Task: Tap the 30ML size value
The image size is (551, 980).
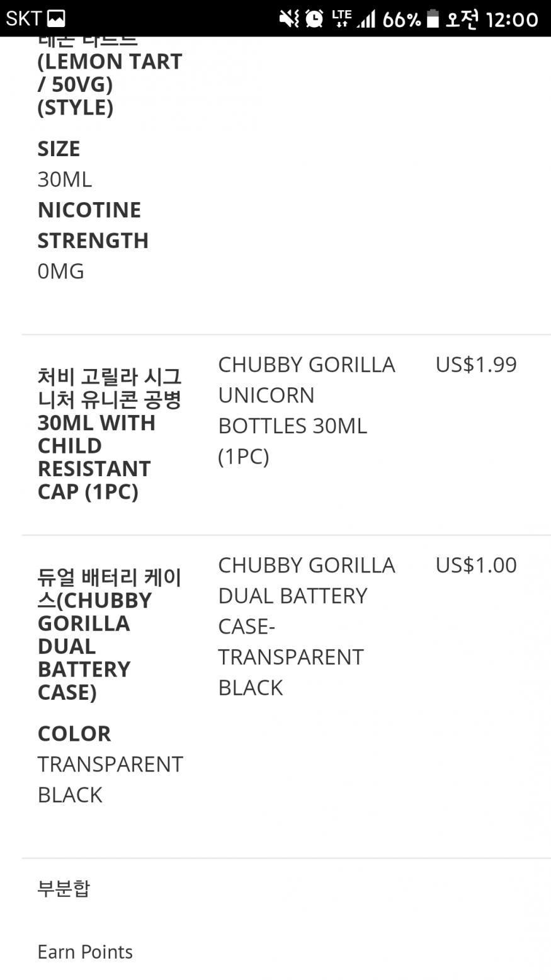Action: click(x=65, y=179)
